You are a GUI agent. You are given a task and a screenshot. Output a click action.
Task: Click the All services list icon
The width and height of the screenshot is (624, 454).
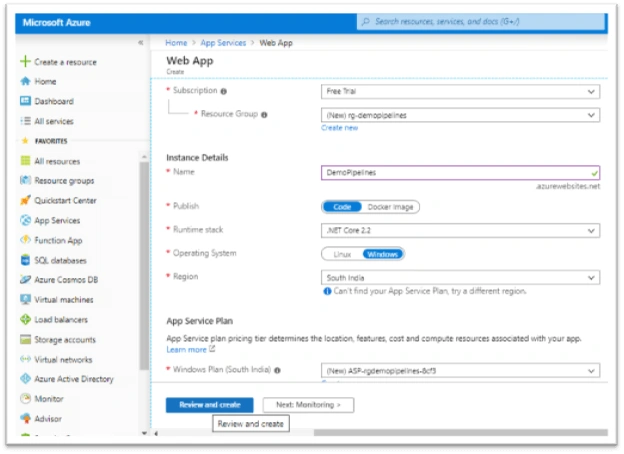(25, 121)
